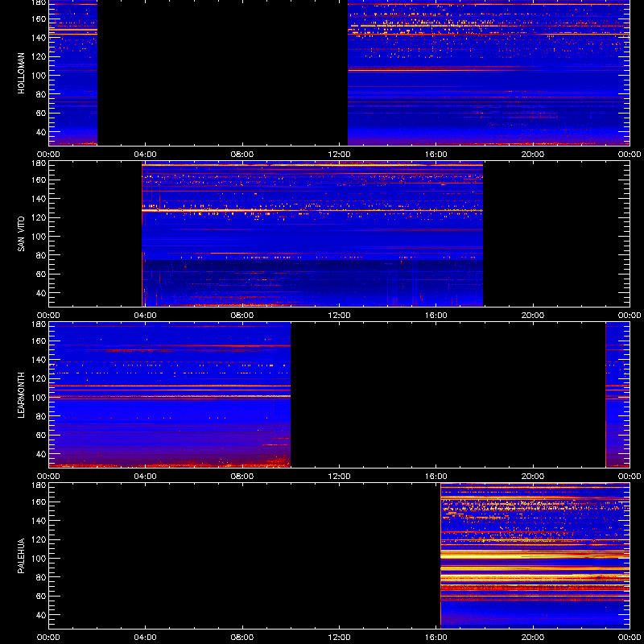Click the 04:00 time label below PALEHUA panel

(146, 638)
